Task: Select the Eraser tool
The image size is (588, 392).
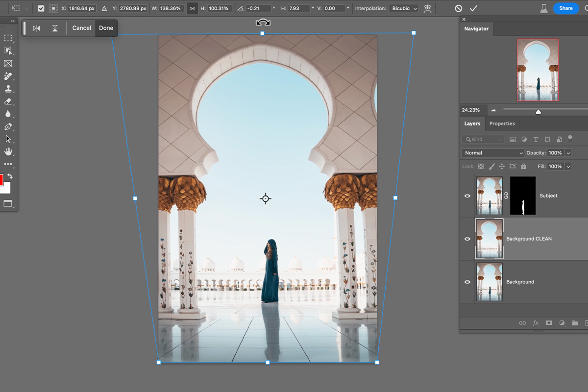Action: 8,101
